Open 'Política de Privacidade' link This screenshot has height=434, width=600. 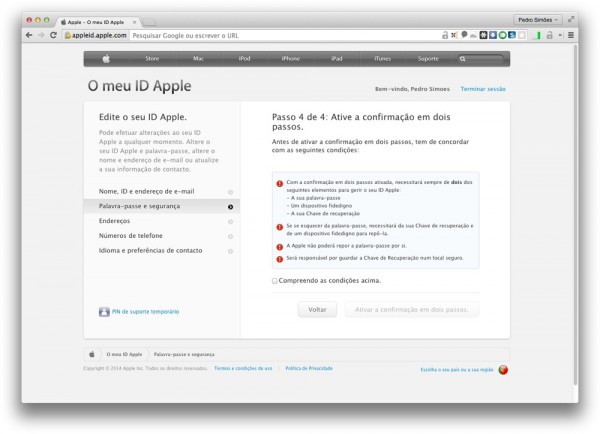point(309,368)
